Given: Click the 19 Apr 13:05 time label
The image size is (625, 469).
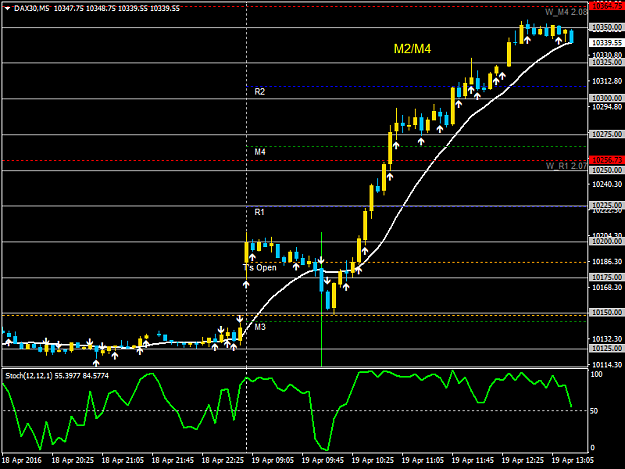Looking at the screenshot, I should pyautogui.click(x=573, y=460).
